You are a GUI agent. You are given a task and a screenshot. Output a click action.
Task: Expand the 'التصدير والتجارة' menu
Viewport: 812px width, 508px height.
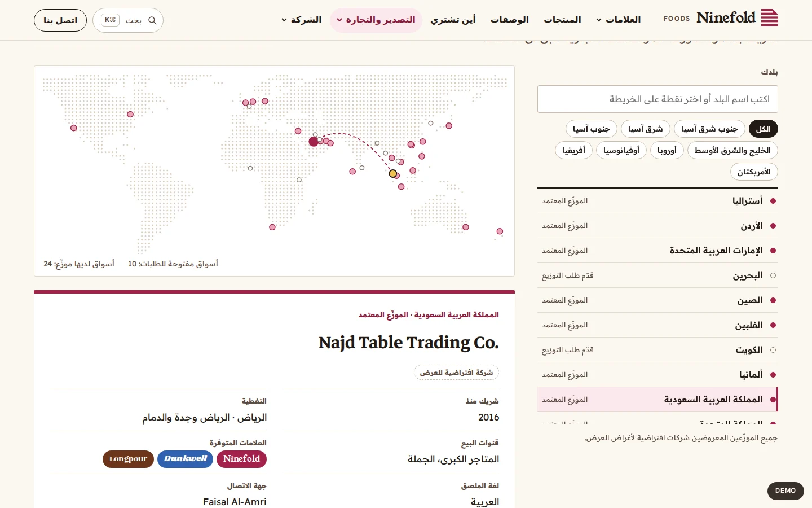(376, 20)
